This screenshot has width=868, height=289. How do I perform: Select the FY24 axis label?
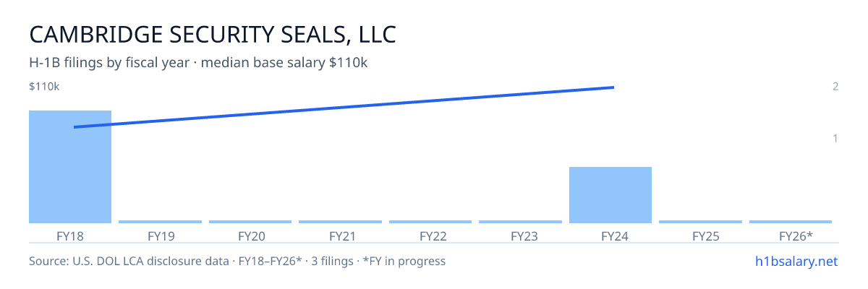point(610,236)
